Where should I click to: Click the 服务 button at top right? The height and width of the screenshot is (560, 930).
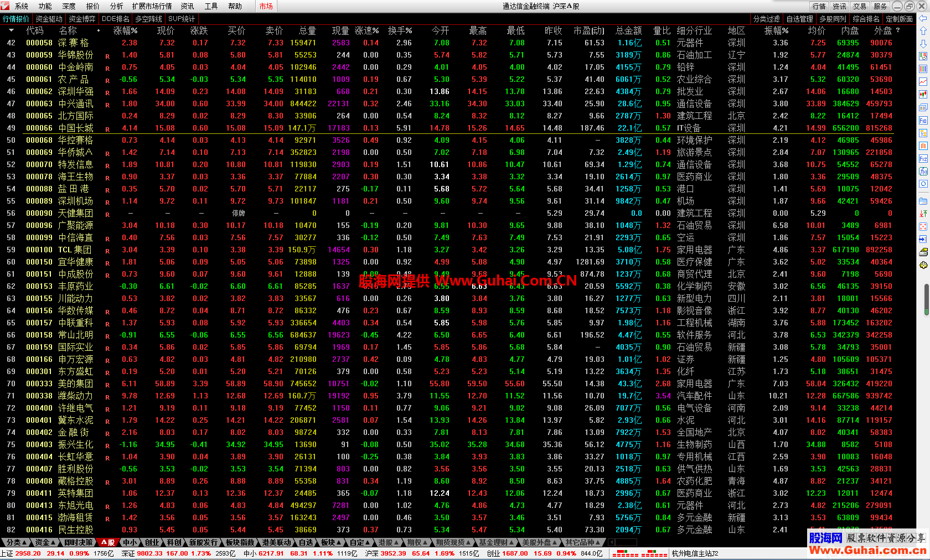880,6
